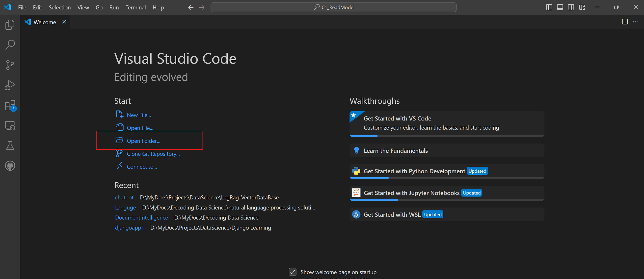Close the Welcome tab
The width and height of the screenshot is (644, 279).
pos(64,22)
